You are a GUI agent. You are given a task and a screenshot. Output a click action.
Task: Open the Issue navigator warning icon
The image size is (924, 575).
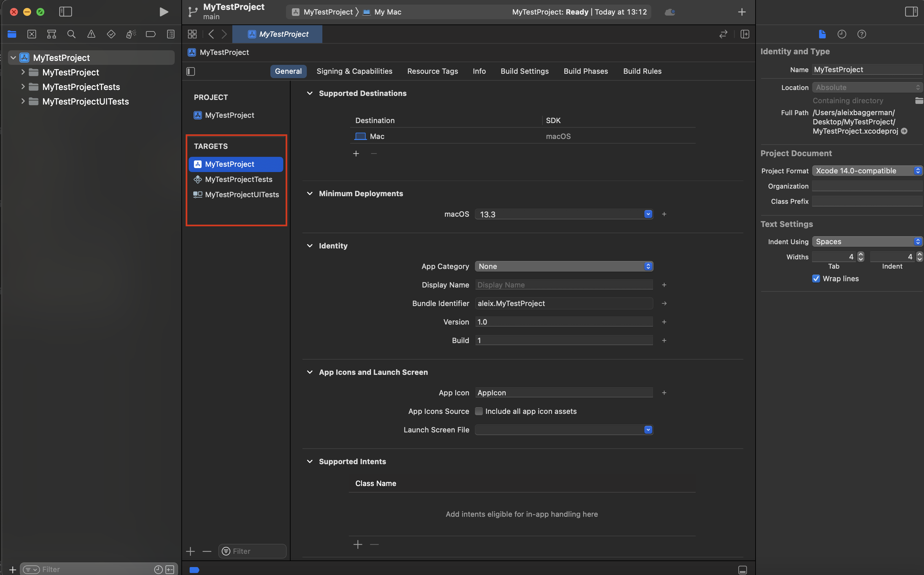(91, 34)
